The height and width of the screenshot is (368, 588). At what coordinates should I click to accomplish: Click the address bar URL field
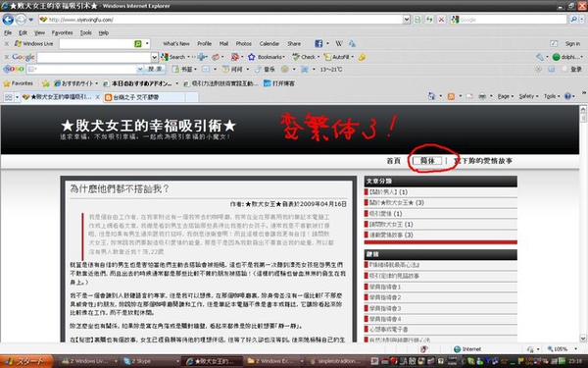point(221,20)
